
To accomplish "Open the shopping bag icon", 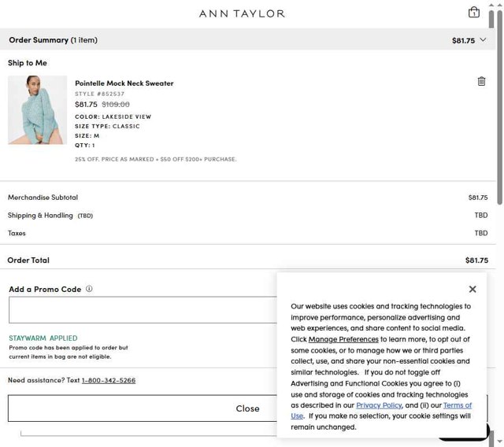I will click(x=473, y=13).
